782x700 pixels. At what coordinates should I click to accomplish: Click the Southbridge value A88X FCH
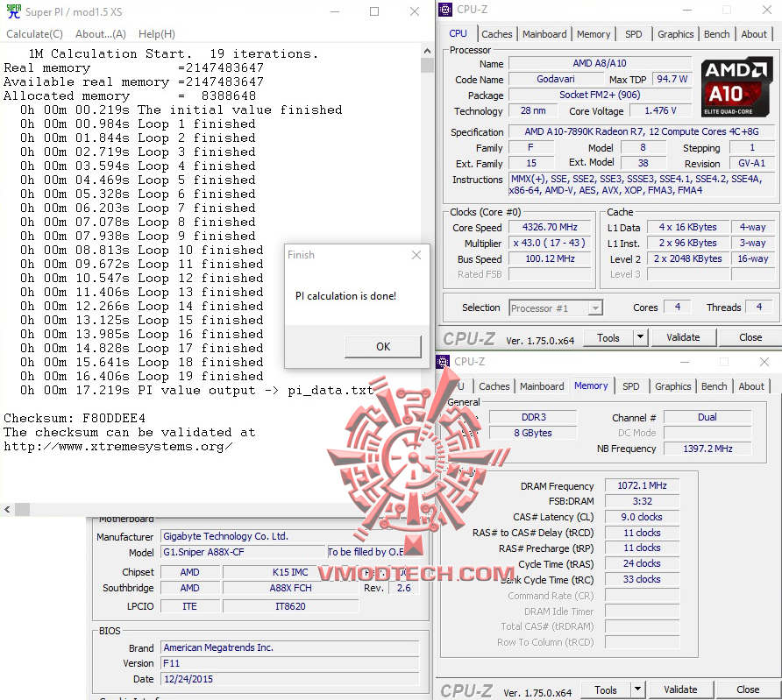(290, 588)
